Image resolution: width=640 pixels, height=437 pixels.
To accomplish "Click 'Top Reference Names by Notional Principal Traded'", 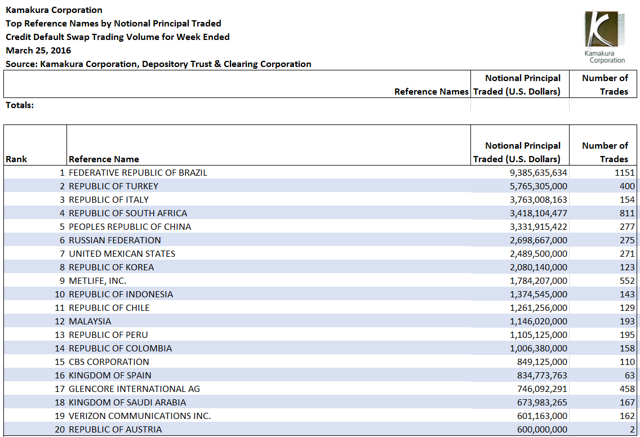I will (x=113, y=23).
